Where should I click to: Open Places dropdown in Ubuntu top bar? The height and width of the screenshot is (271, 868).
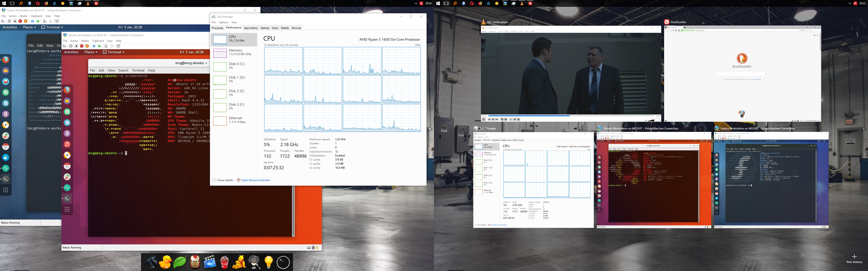(x=91, y=52)
